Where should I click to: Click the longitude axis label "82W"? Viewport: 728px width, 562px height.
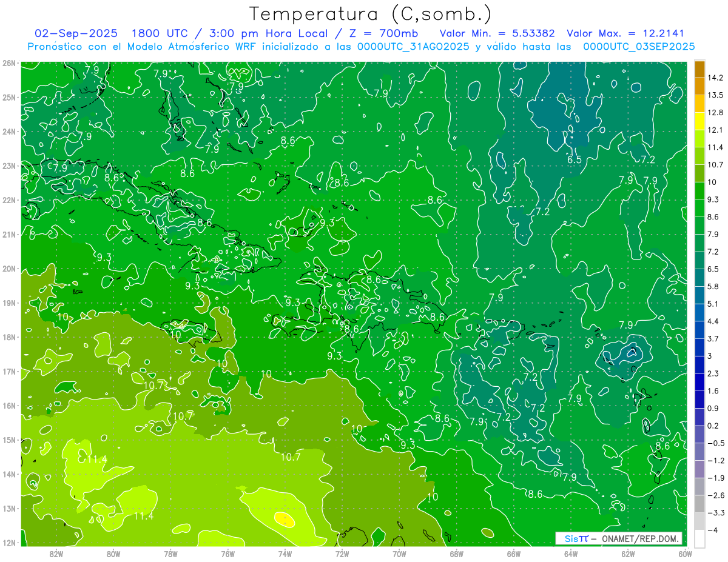click(x=56, y=554)
